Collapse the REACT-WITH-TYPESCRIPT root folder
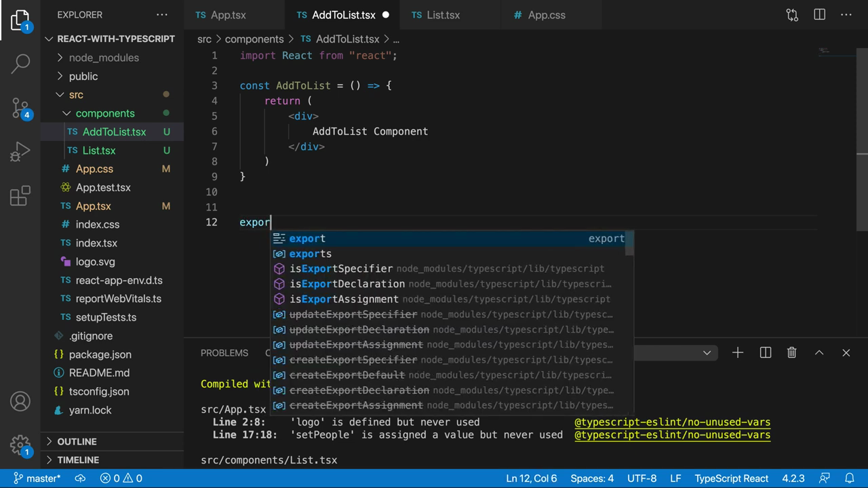868x488 pixels. pos(112,39)
